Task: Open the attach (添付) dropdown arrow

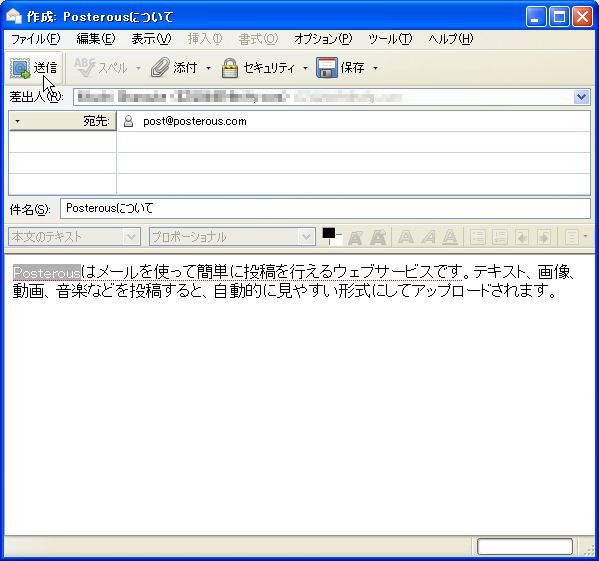Action: (x=208, y=68)
